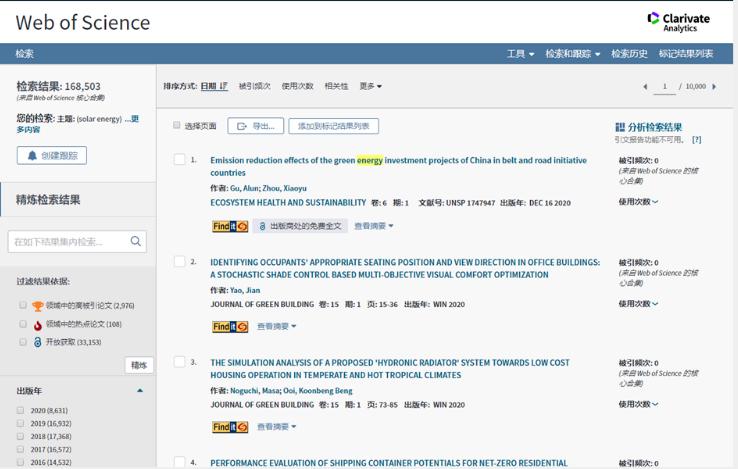Click the page number input field
Viewport: 738px width, 469px height.
[x=665, y=87]
